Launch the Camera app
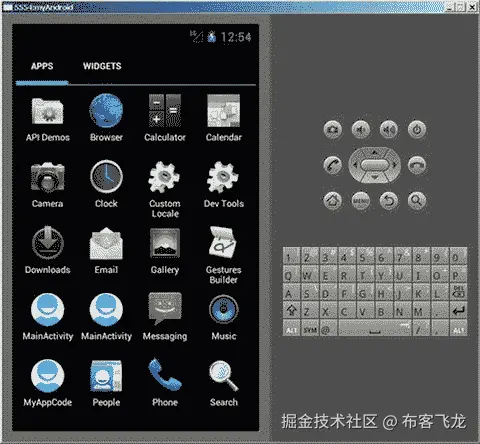Viewport: 480px width, 444px height. (x=48, y=185)
